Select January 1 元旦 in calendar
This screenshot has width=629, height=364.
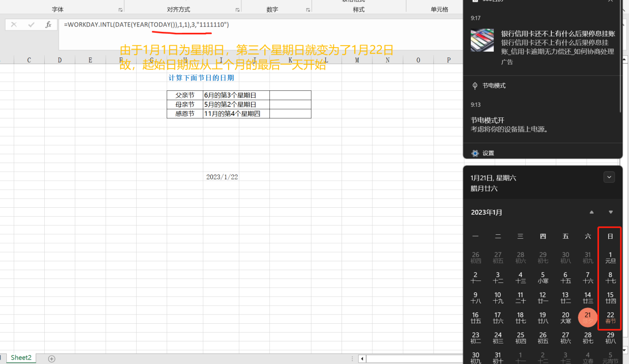[x=610, y=257]
